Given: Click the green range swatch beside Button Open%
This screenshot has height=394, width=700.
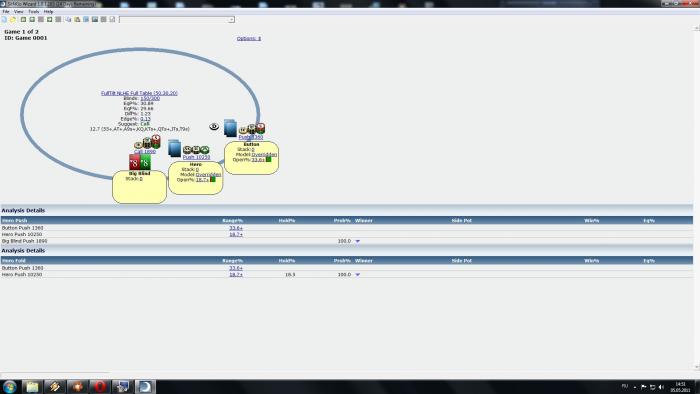Looking at the screenshot, I should 268,159.
